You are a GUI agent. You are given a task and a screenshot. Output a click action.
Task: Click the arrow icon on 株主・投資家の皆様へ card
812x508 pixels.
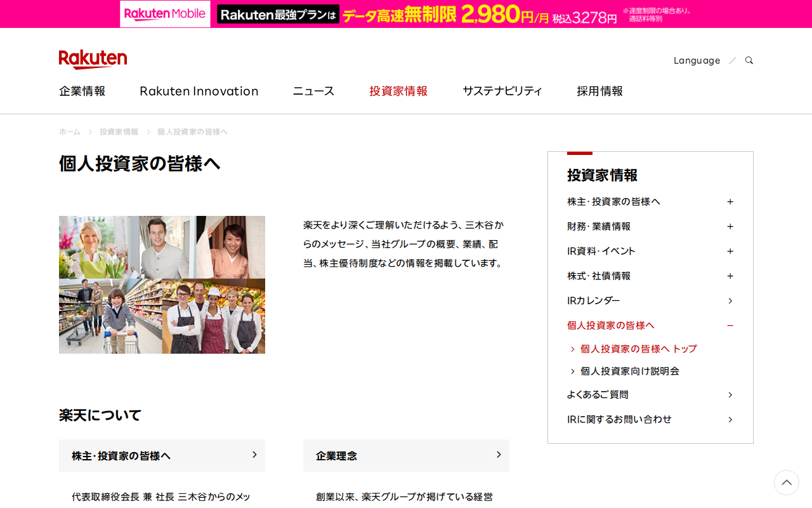[x=254, y=455]
